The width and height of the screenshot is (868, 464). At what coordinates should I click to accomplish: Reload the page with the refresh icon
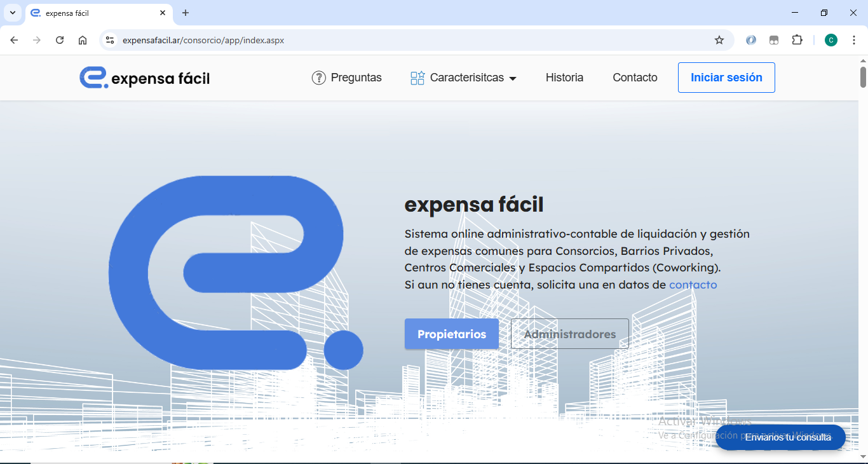click(x=60, y=40)
